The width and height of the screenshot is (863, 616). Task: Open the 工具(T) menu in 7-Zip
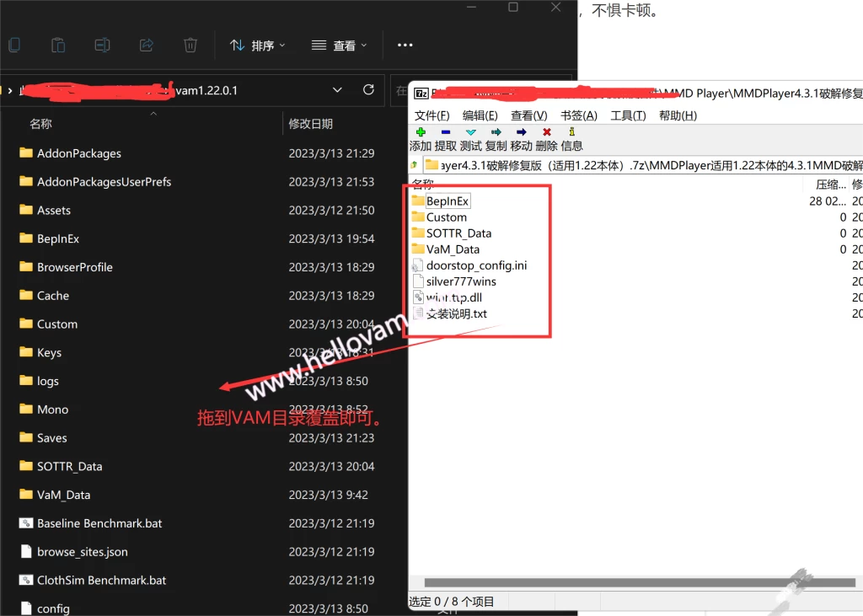click(x=628, y=115)
